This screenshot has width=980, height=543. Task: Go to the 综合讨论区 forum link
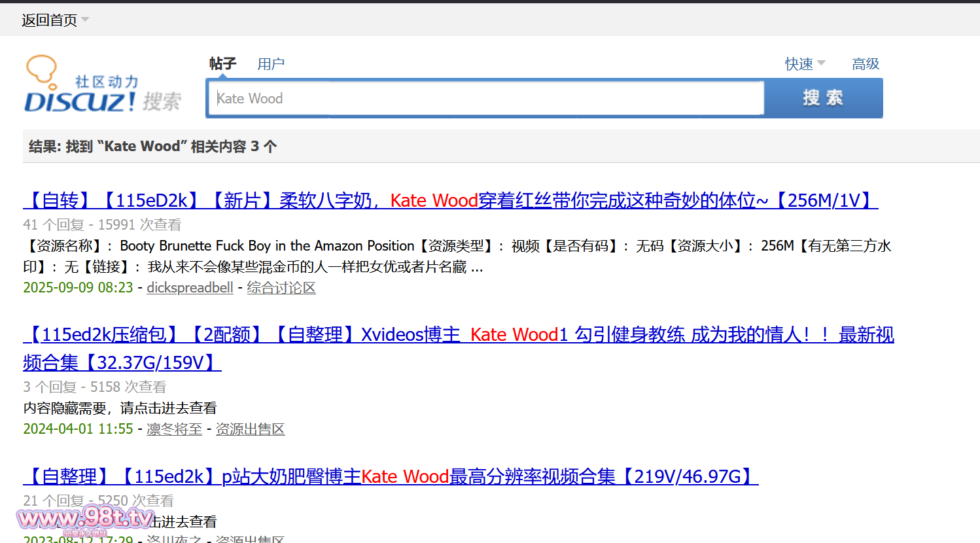[281, 287]
